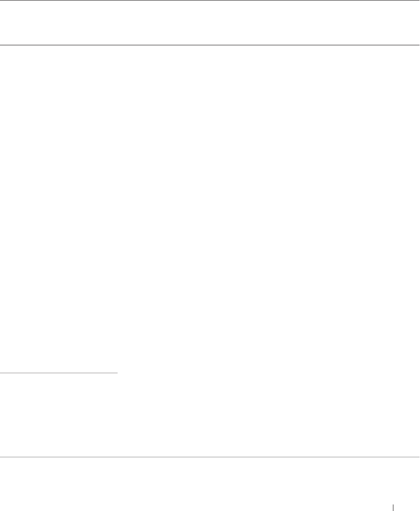Click the thin line at the very top edge
Viewport: 420px width, 511px height.
pos(210,0)
